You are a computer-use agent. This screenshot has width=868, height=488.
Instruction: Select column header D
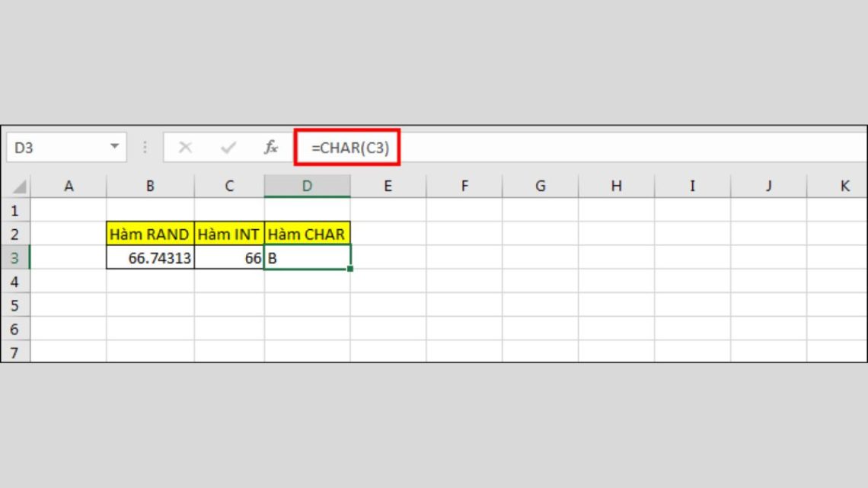[x=308, y=185]
